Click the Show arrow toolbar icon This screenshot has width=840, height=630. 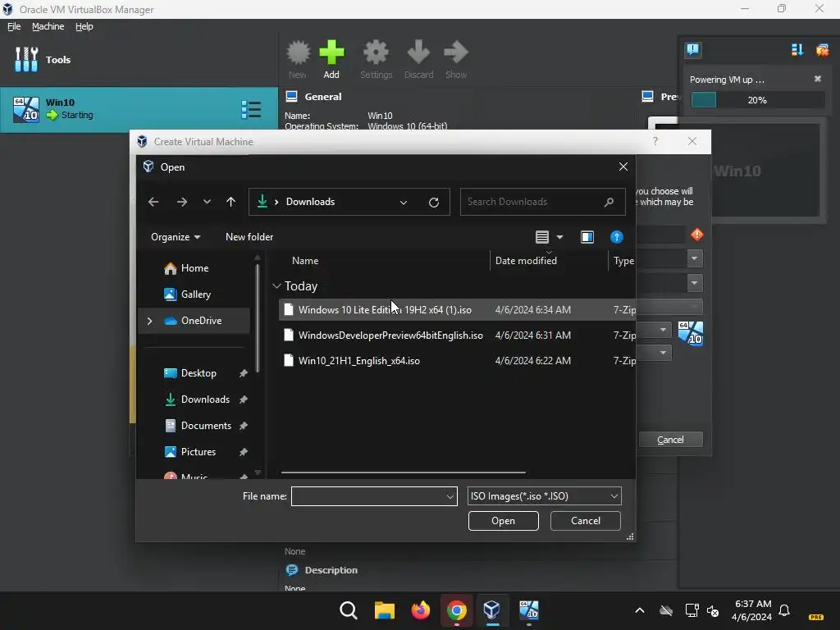pyautogui.click(x=456, y=52)
